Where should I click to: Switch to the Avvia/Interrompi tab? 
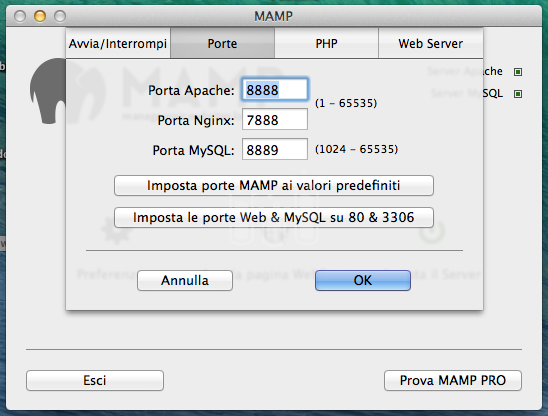point(118,43)
